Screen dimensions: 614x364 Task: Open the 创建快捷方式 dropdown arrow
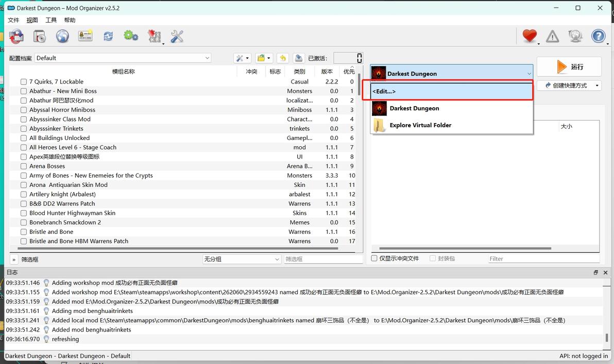point(597,85)
